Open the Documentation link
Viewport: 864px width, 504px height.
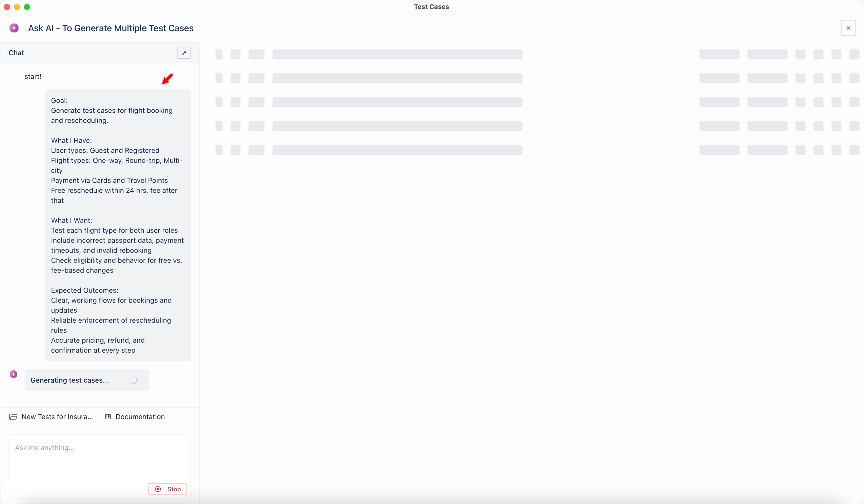coord(139,417)
